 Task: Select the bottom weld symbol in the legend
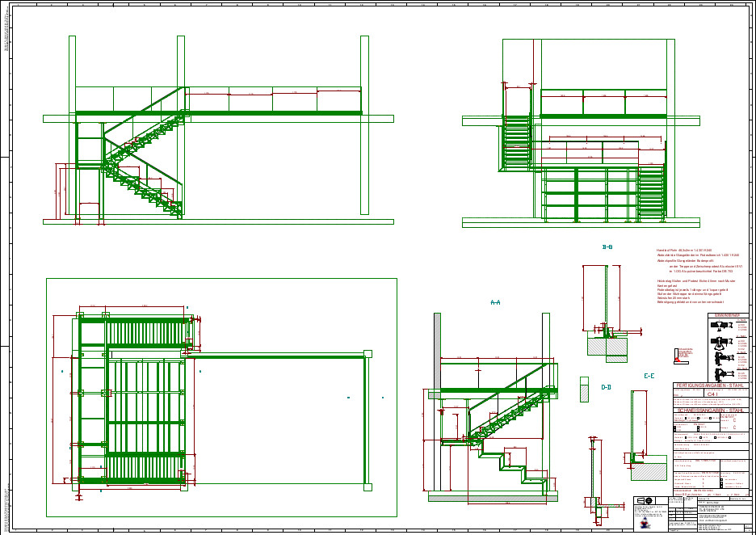719,373
